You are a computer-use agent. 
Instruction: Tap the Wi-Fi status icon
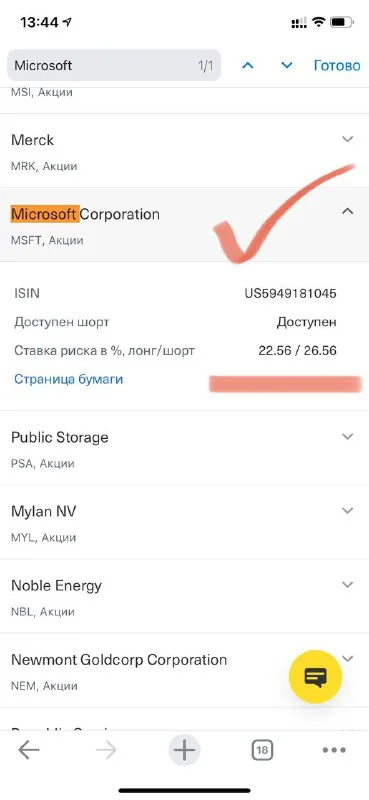319,22
